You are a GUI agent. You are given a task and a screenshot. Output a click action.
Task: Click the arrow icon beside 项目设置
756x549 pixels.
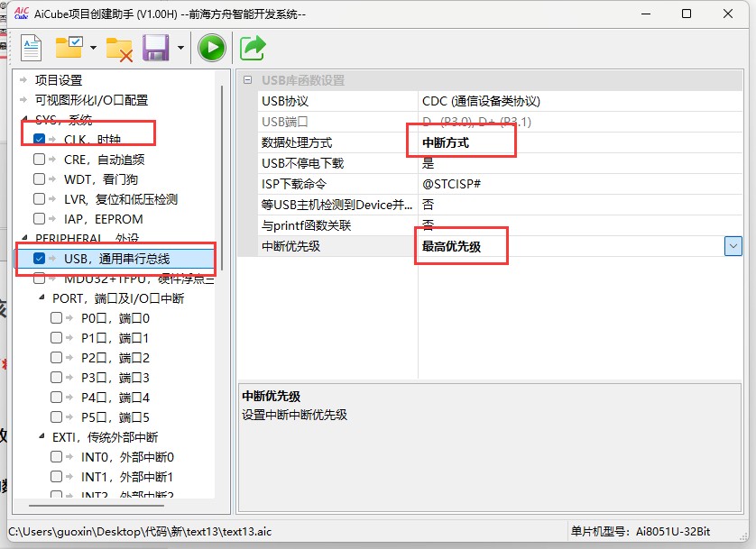(x=23, y=80)
